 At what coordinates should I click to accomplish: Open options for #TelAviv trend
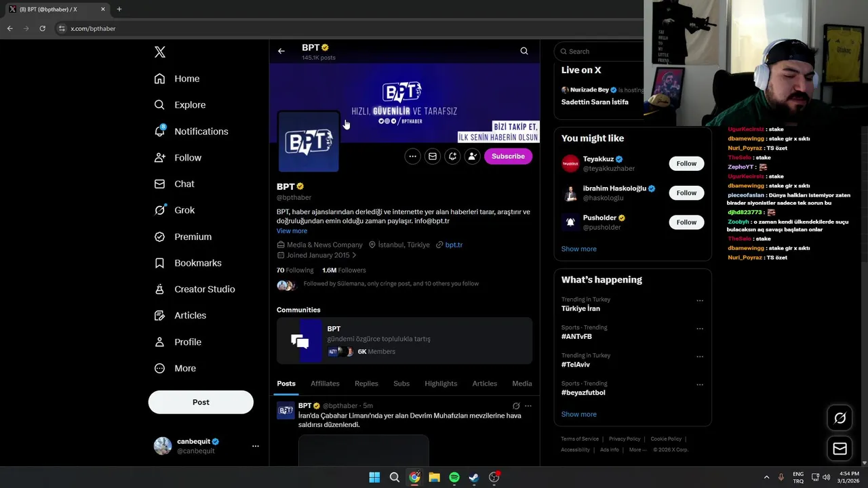[x=700, y=357]
